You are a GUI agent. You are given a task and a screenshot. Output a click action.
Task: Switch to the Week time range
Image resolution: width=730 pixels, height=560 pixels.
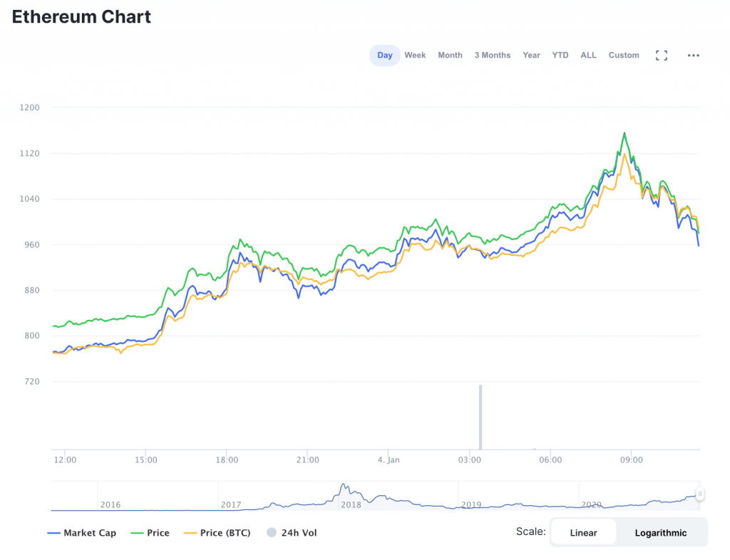pyautogui.click(x=415, y=56)
